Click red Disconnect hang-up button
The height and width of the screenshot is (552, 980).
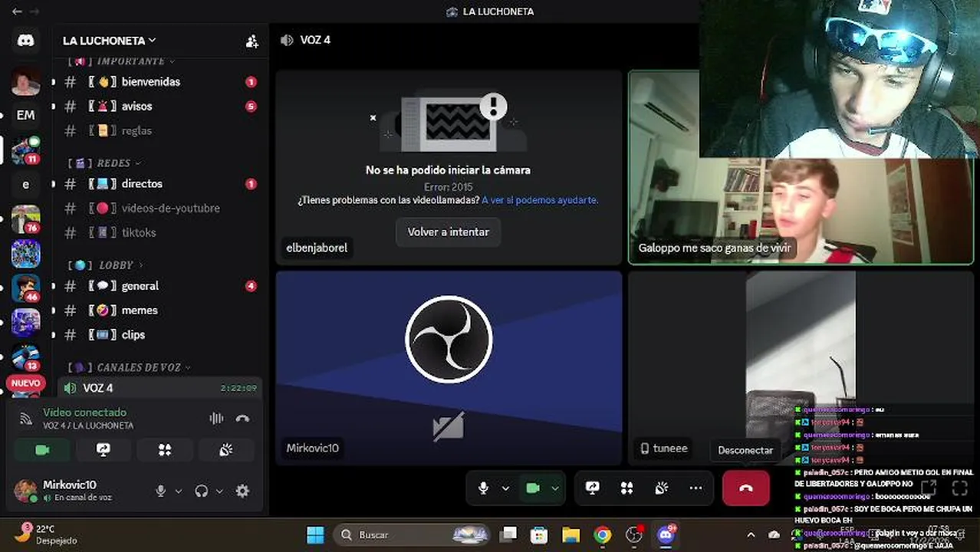[x=745, y=488]
